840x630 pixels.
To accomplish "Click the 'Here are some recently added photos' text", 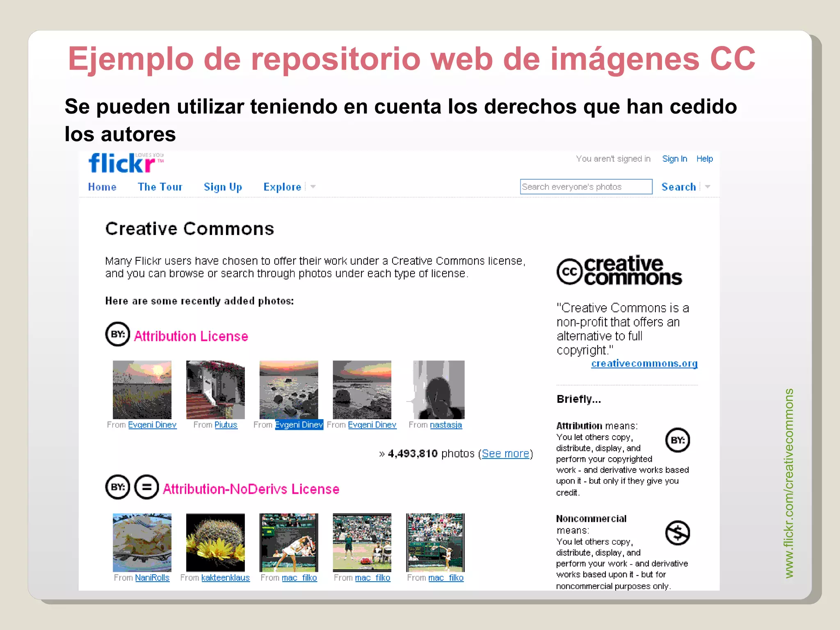I will [x=200, y=301].
